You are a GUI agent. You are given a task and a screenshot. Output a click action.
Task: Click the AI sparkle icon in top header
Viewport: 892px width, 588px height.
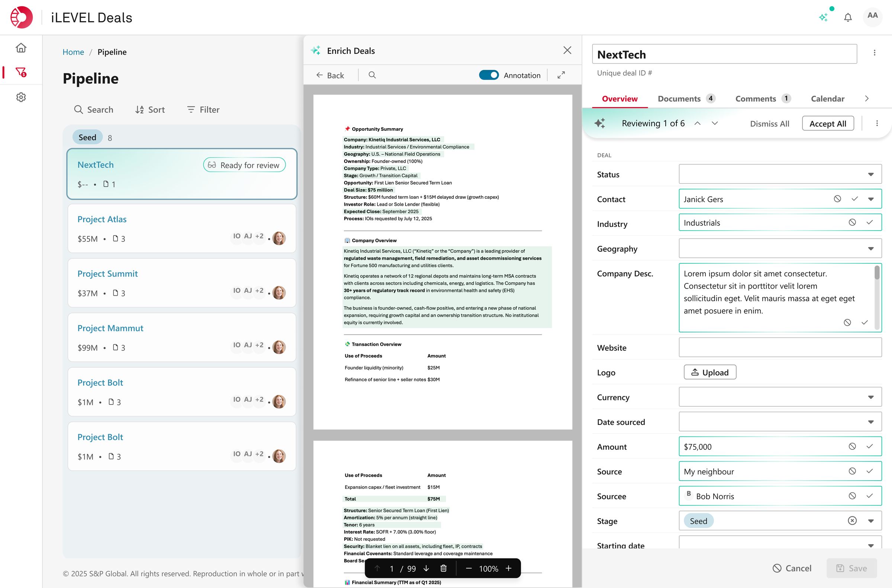pos(823,17)
